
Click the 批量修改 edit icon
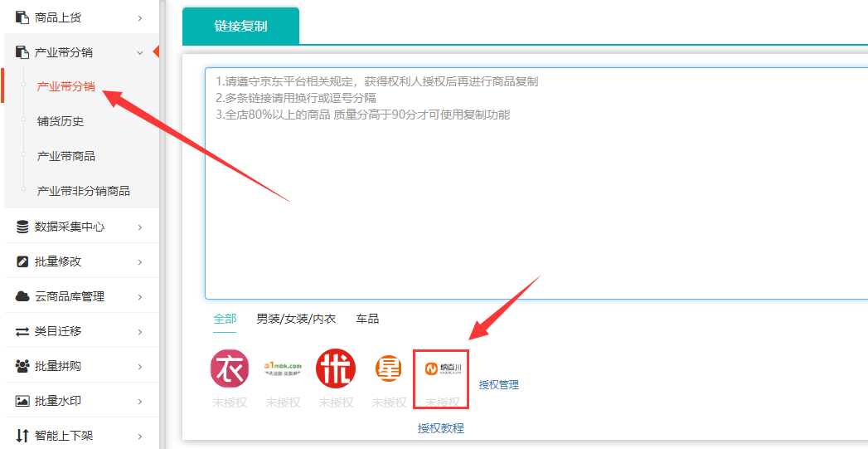(22, 261)
